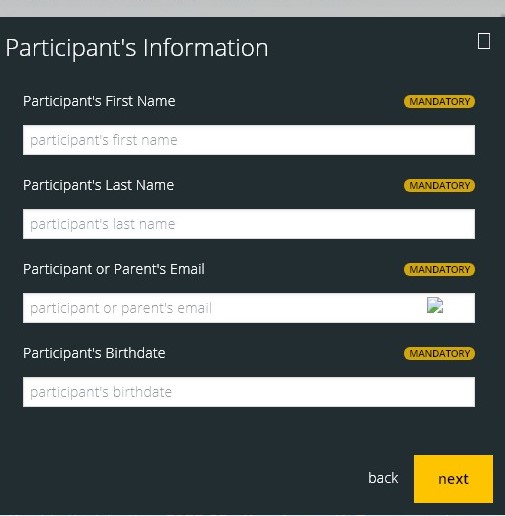
Task: Click the 'participant's birthdate' placeholder text
Action: click(101, 392)
